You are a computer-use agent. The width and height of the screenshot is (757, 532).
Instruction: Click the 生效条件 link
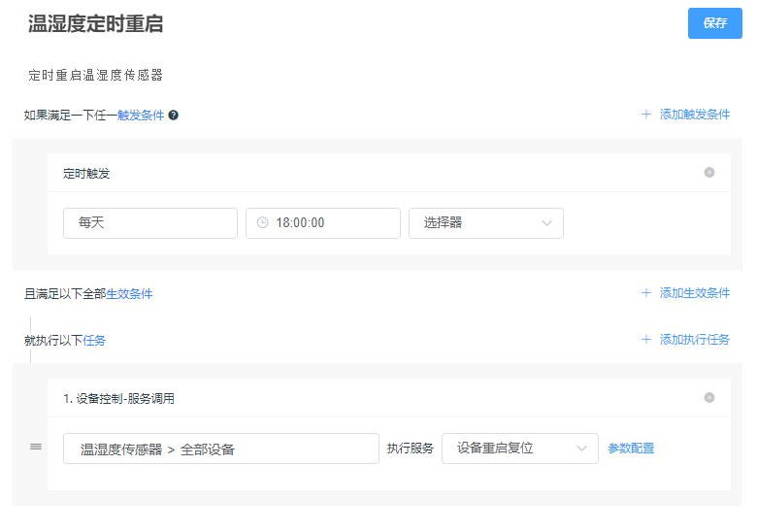click(129, 294)
